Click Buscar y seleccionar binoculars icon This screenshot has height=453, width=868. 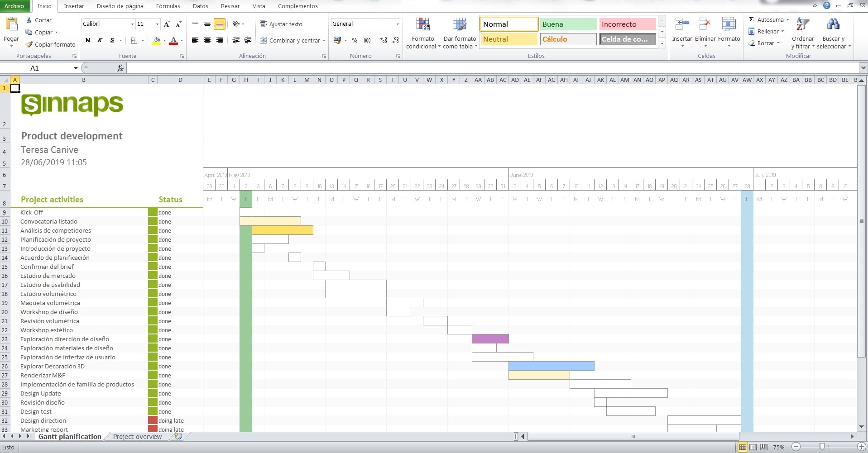[833, 25]
